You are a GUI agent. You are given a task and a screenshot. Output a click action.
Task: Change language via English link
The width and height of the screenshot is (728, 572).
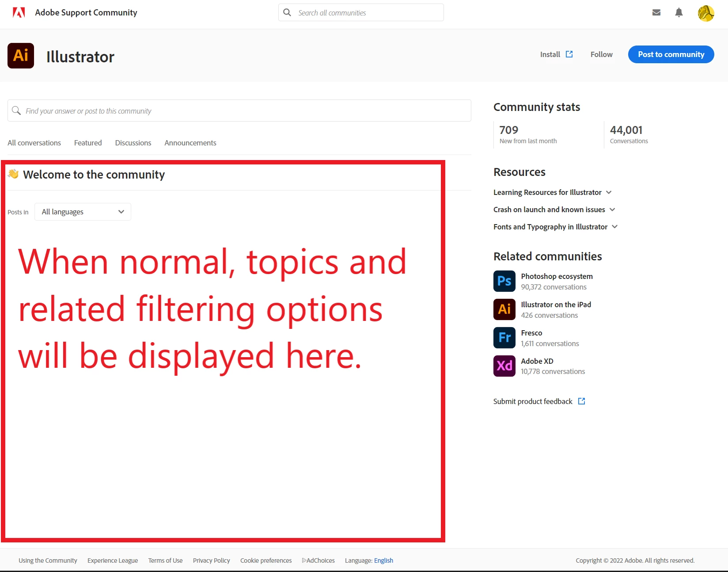383,561
